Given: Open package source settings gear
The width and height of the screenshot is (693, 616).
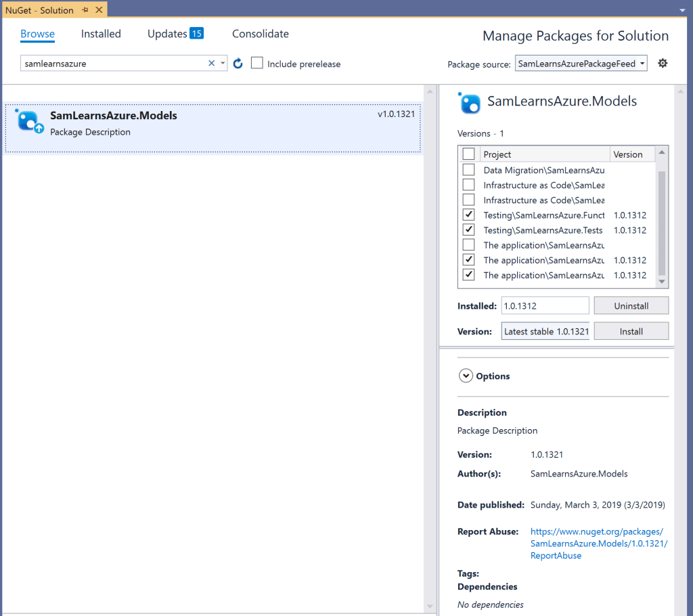Looking at the screenshot, I should [x=663, y=63].
